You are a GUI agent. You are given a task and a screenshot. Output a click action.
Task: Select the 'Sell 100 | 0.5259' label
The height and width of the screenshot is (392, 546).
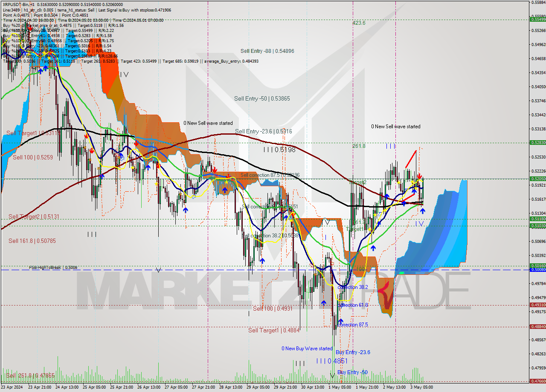33,158
